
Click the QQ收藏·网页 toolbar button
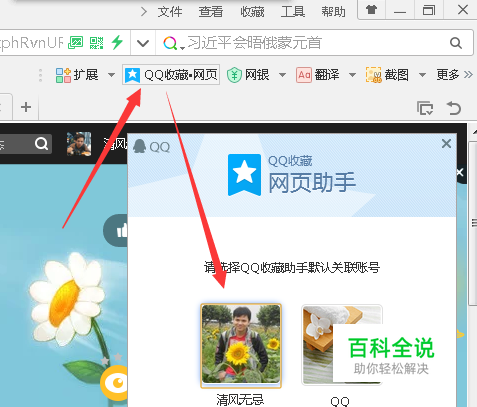click(x=171, y=75)
